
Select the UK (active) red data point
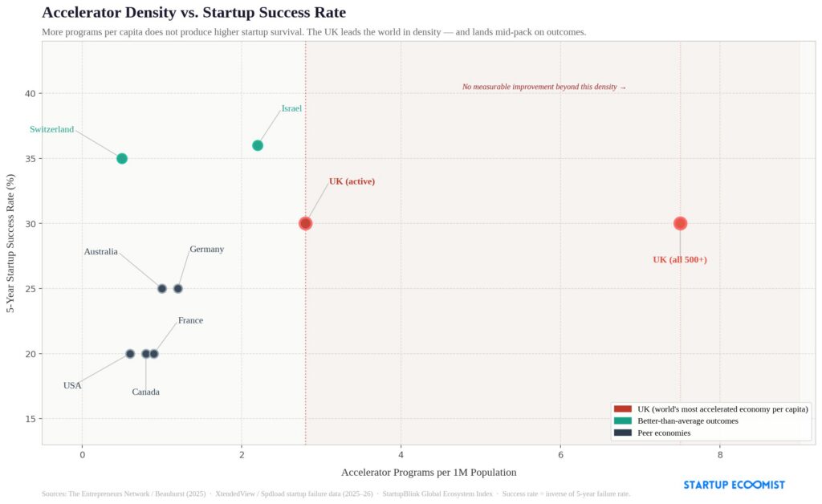coord(305,223)
